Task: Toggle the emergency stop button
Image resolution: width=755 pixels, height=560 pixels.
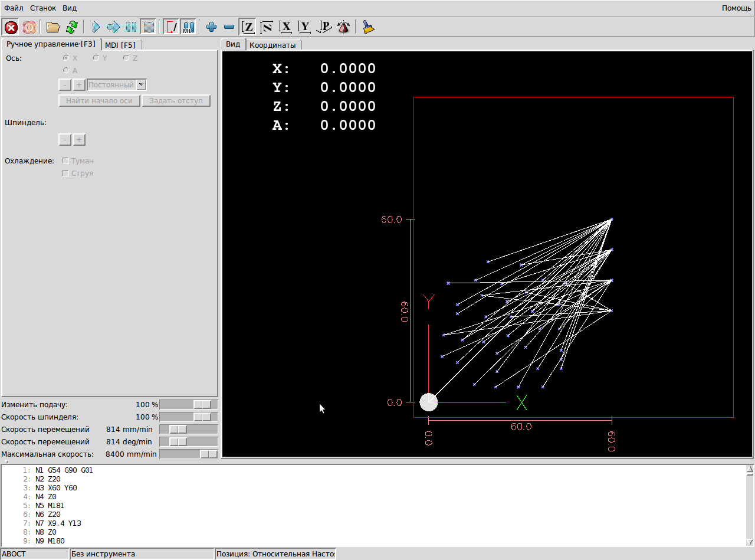Action: 11,27
